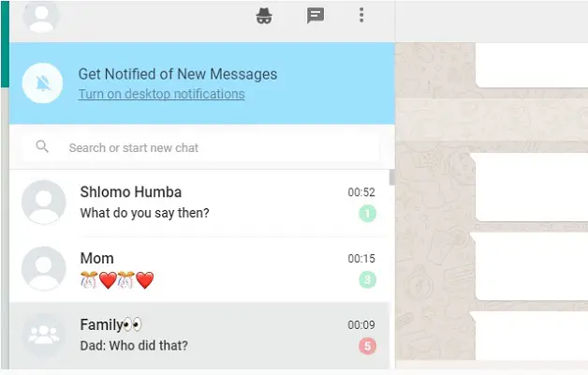Click Mom's green unread count badge
588x375 pixels.
(x=367, y=279)
